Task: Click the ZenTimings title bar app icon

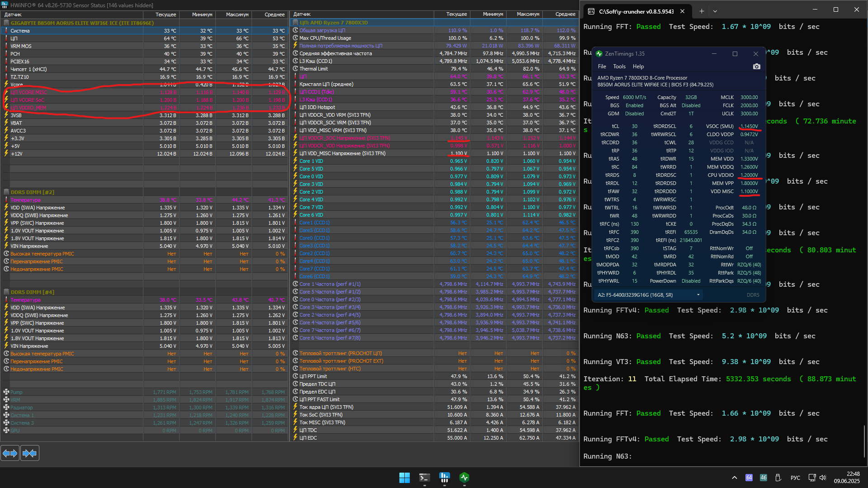Action: click(599, 54)
